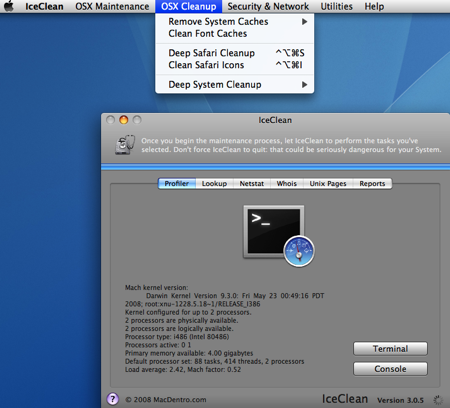Click the Version 3.0.5 label
The height and width of the screenshot is (408, 450).
pyautogui.click(x=400, y=400)
